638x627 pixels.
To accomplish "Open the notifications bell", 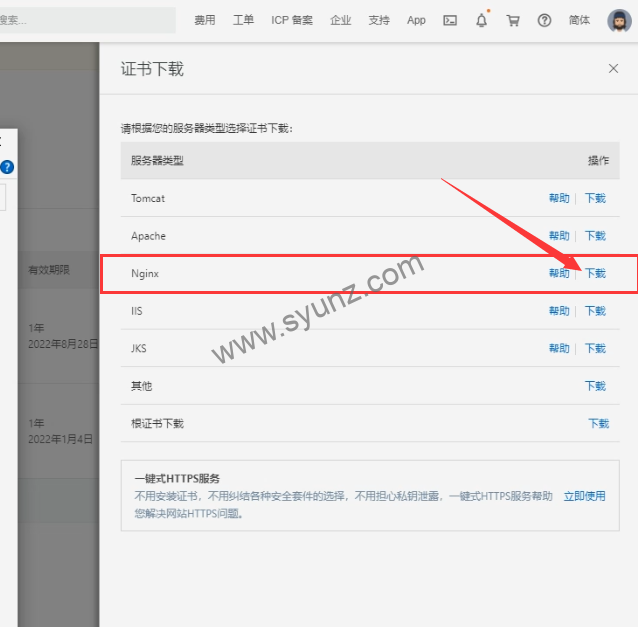I will coord(481,20).
